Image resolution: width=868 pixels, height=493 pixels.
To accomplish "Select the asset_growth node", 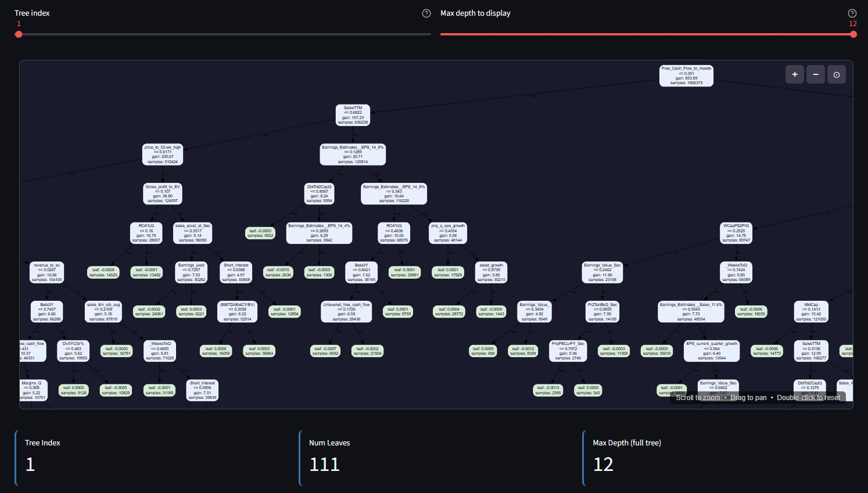I will click(492, 272).
